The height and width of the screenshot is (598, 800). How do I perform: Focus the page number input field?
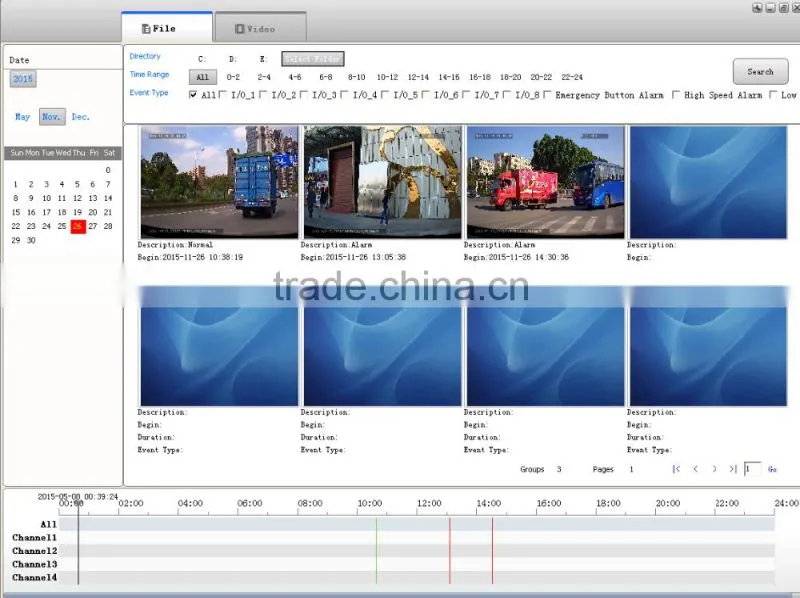pyautogui.click(x=753, y=469)
